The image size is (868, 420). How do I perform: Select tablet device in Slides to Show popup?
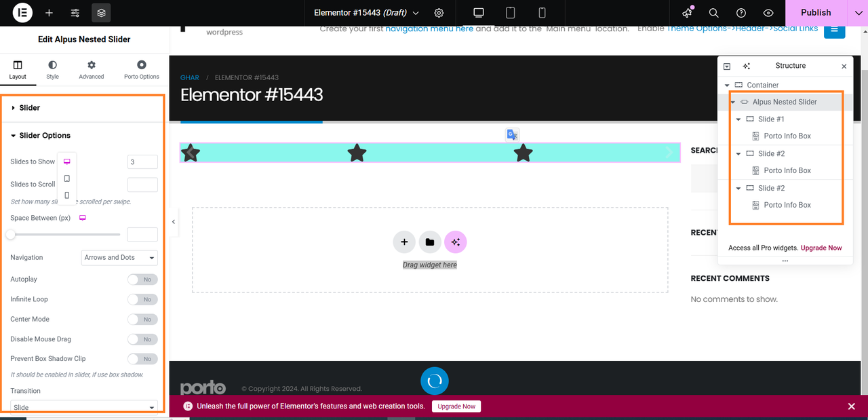(66, 178)
